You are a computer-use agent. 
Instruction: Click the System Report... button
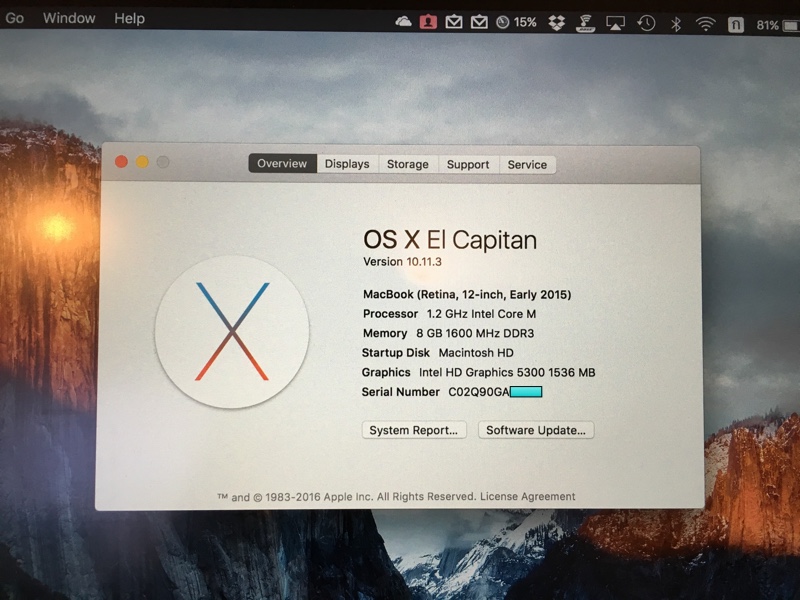click(414, 430)
